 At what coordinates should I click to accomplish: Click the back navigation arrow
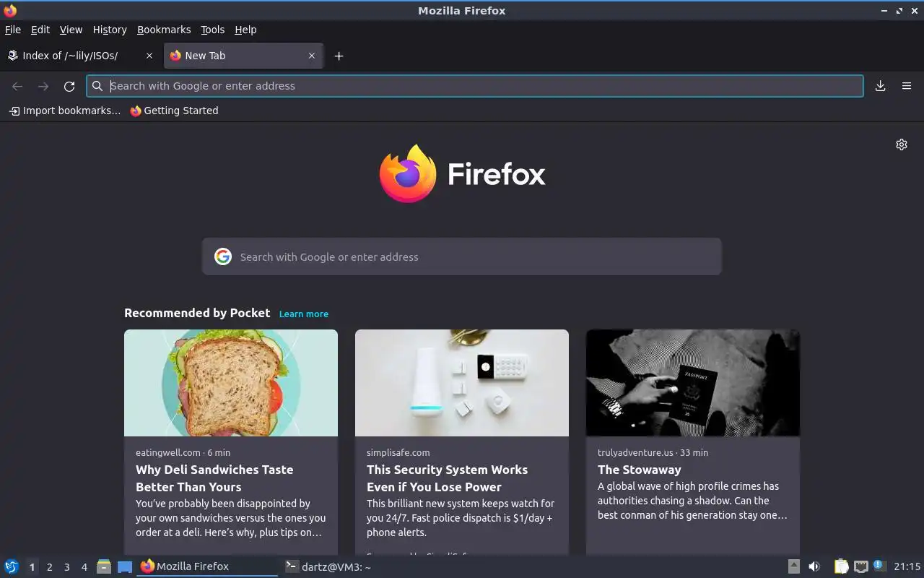17,86
